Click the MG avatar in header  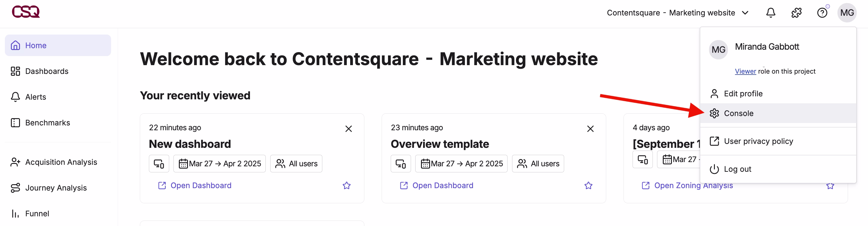tap(847, 13)
